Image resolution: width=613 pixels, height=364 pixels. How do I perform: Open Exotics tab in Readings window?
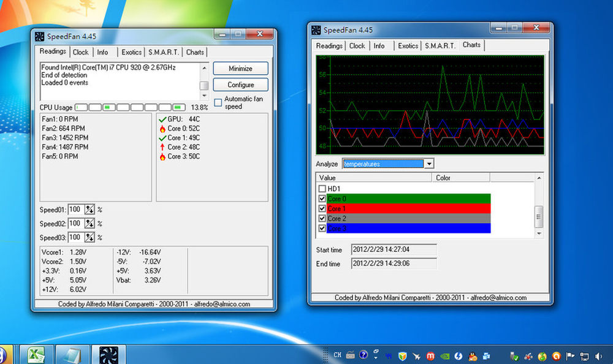click(x=131, y=52)
